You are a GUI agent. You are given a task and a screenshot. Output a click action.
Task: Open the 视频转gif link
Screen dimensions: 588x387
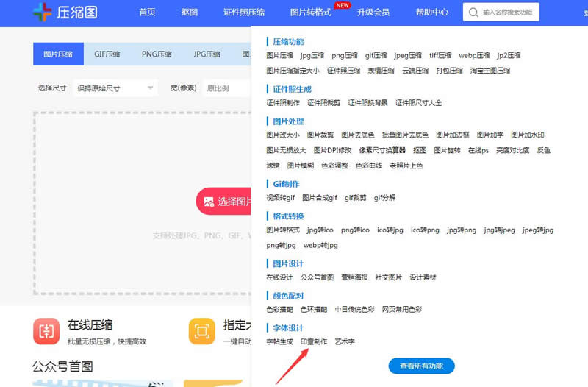point(280,198)
